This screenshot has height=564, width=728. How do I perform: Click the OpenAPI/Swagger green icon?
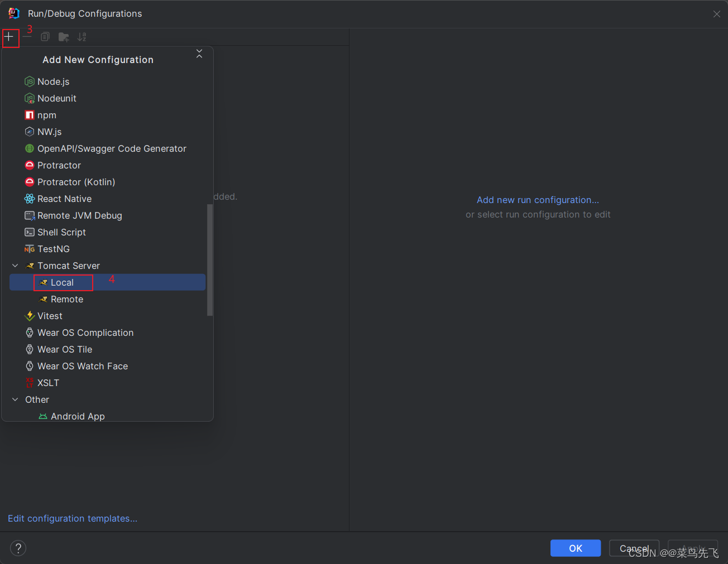click(30, 148)
